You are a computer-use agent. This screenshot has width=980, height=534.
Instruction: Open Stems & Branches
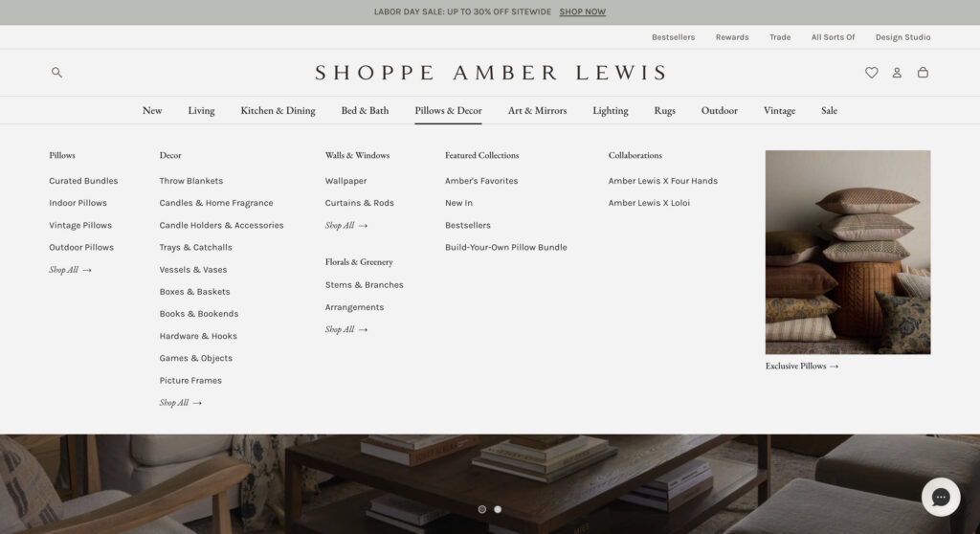pos(364,284)
